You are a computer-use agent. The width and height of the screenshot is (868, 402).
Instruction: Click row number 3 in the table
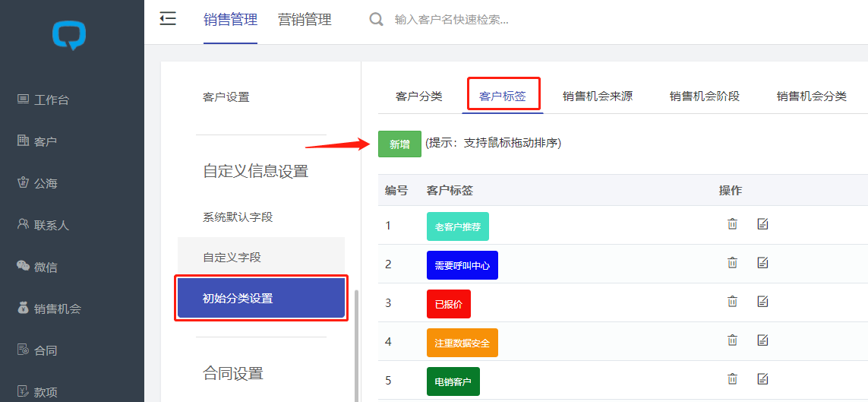pos(388,303)
